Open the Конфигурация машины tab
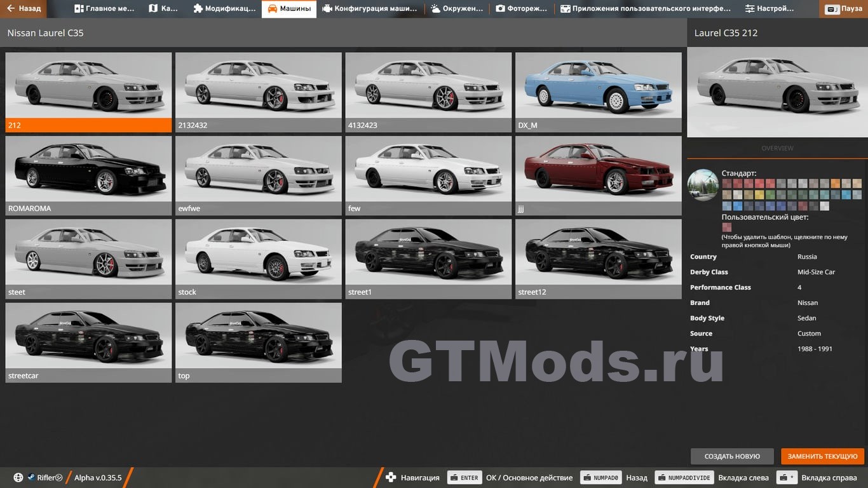 click(x=370, y=9)
